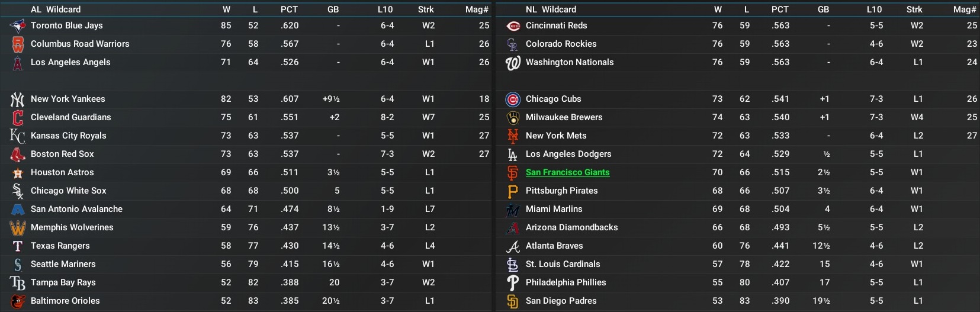980x312 pixels.
Task: Click the AL Wildcard Strk column header
Action: pos(426,9)
